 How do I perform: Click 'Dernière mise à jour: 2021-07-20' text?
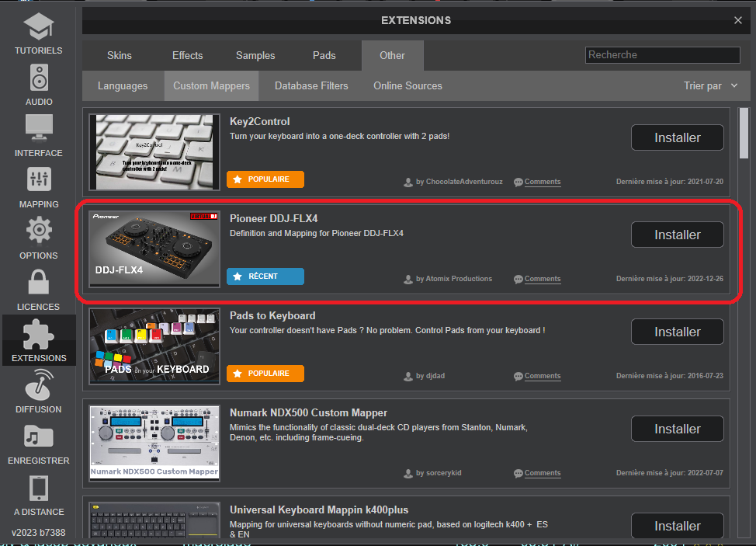(x=669, y=182)
